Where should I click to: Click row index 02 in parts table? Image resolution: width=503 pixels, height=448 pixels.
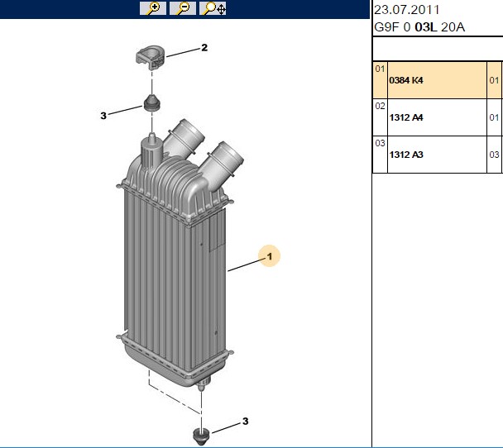coord(380,106)
